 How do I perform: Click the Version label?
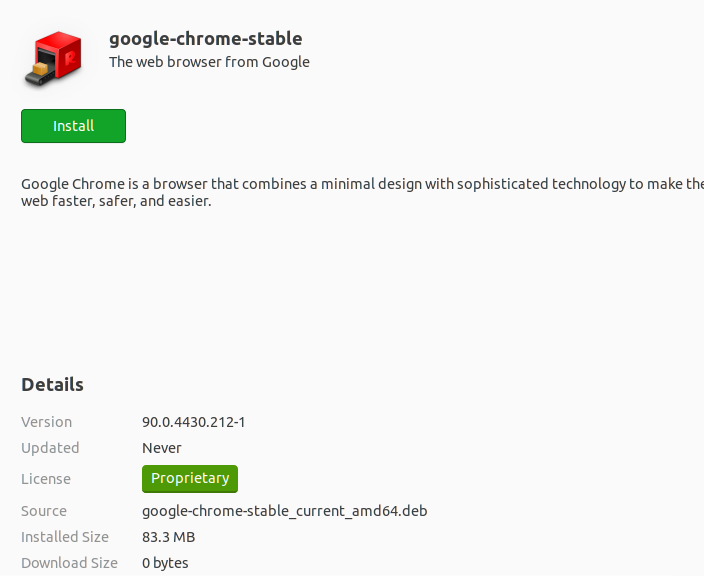46,422
